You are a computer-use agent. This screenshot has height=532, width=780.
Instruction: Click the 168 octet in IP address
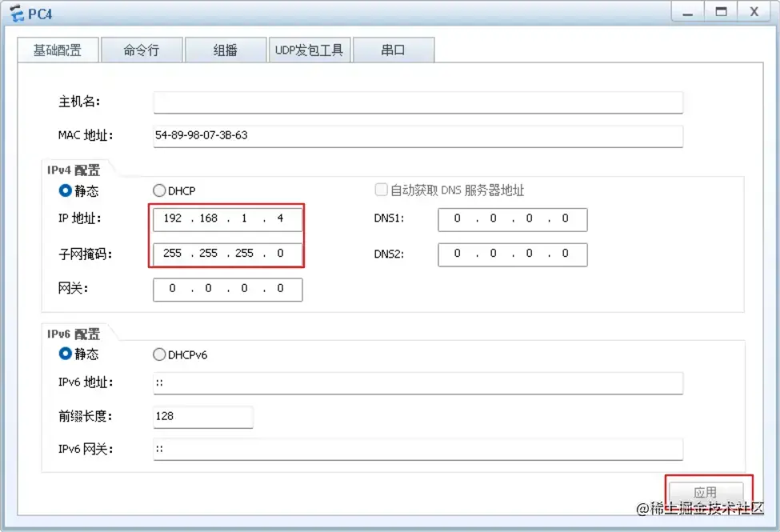tap(209, 218)
